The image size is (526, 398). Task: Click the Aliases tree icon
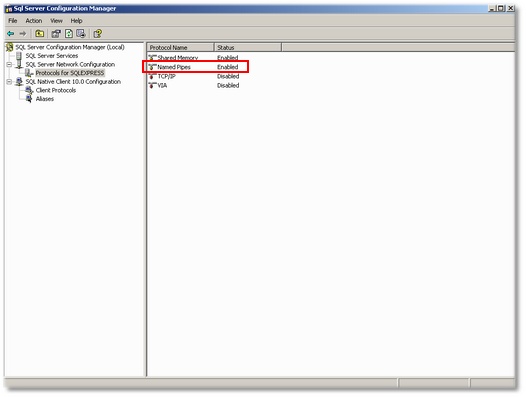pyautogui.click(x=29, y=99)
